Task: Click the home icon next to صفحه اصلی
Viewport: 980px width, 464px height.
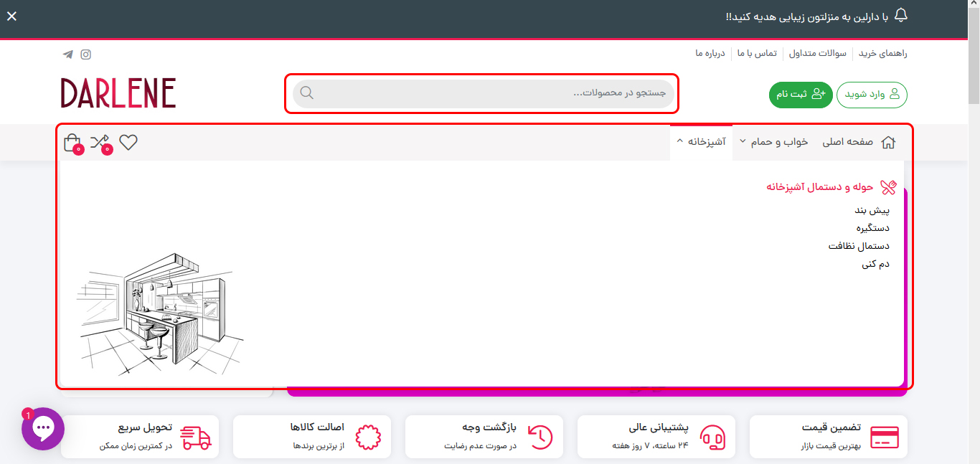Action: [888, 142]
